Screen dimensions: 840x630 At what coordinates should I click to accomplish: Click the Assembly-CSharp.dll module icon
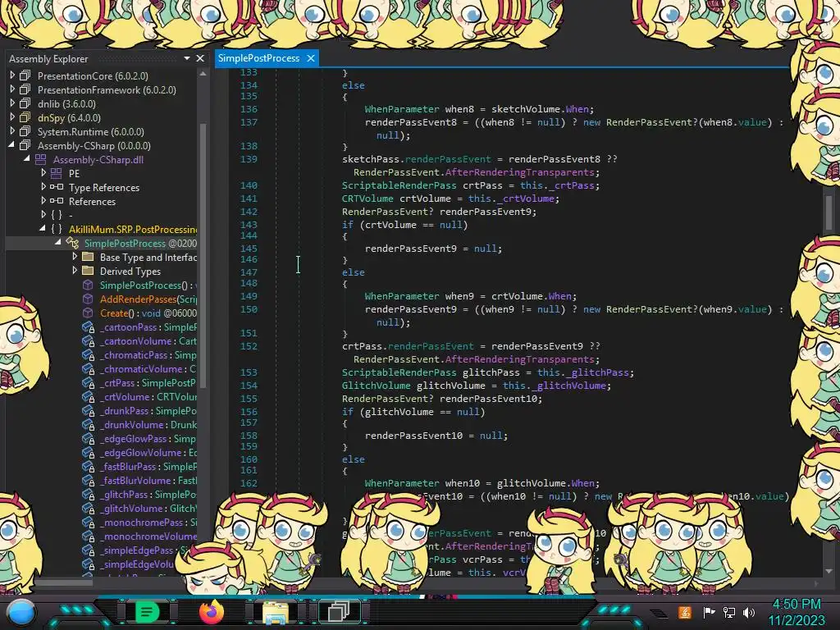pyautogui.click(x=41, y=159)
